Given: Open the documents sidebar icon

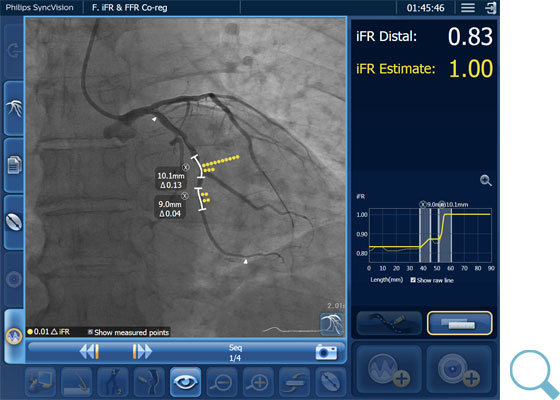Looking at the screenshot, I should (x=14, y=165).
